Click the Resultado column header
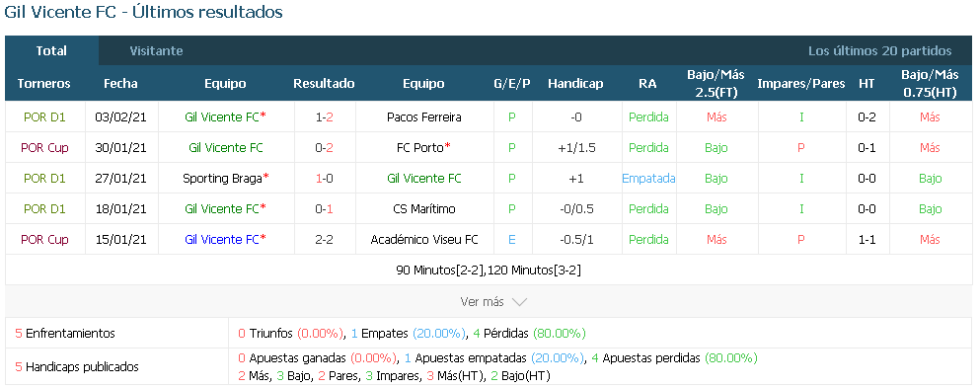The image size is (980, 388). click(x=324, y=84)
